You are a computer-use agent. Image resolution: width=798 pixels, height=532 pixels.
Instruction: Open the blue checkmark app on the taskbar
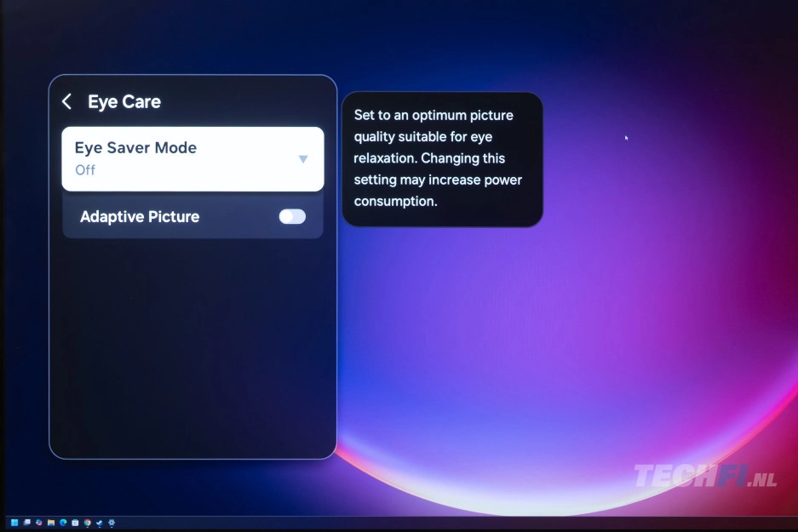click(x=100, y=523)
